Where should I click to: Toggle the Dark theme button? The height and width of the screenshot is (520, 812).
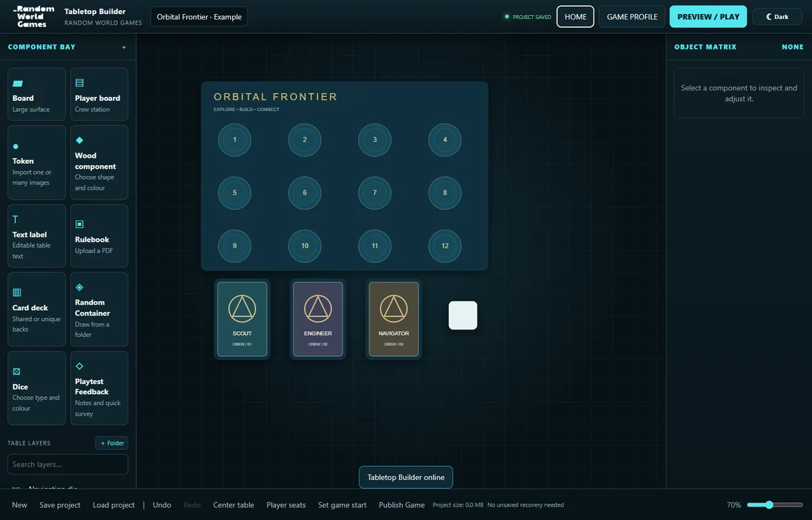coord(777,17)
